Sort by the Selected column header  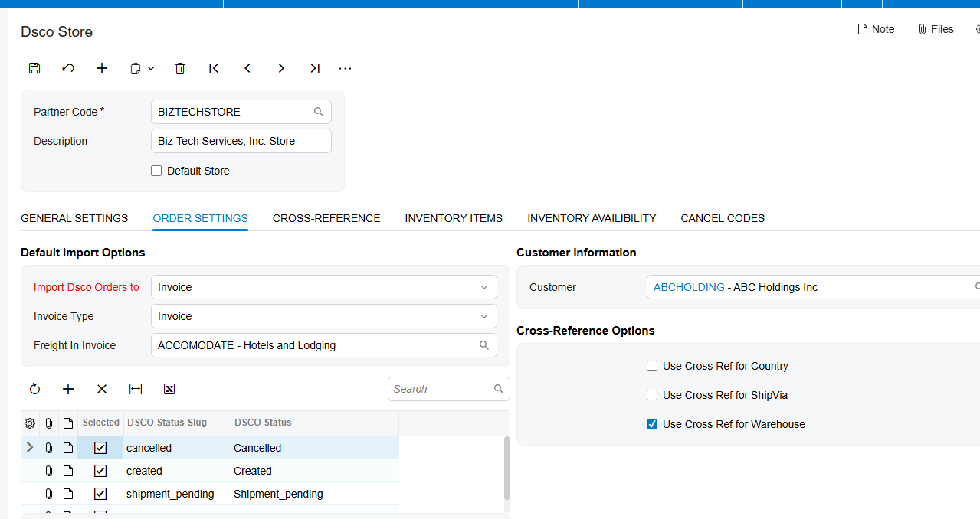(x=100, y=423)
